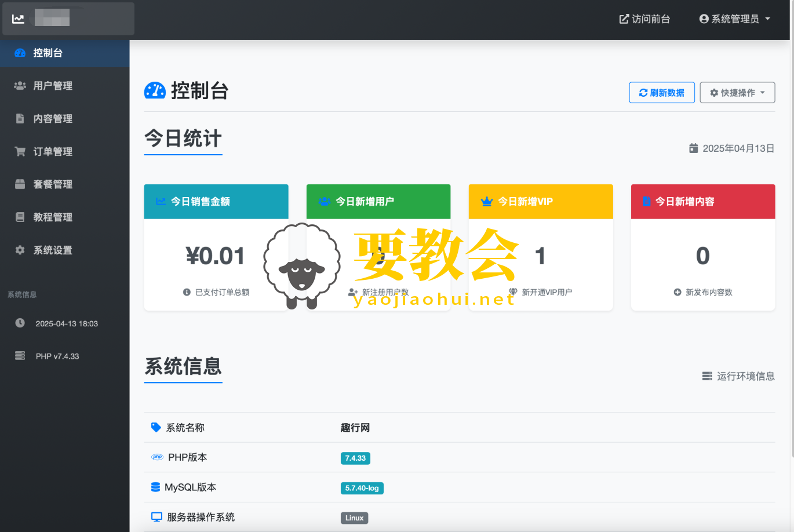The width and height of the screenshot is (794, 532).
Task: Click the 1 value in 今日新增VIP card
Action: [540, 256]
